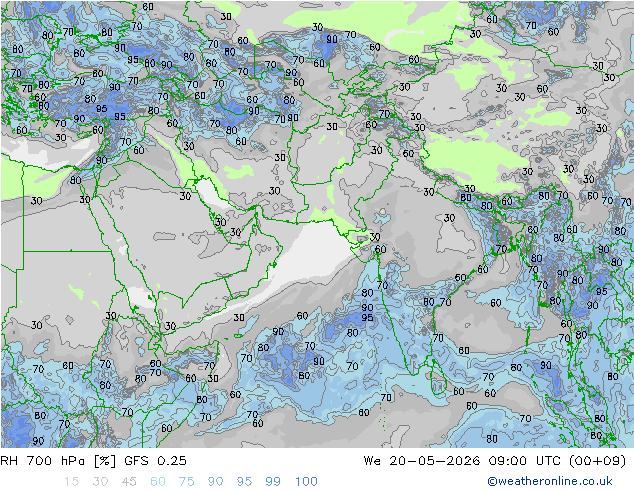The width and height of the screenshot is (634, 490).
Task: Click the 'We 20-05-2026' date text
Action: click(x=422, y=461)
